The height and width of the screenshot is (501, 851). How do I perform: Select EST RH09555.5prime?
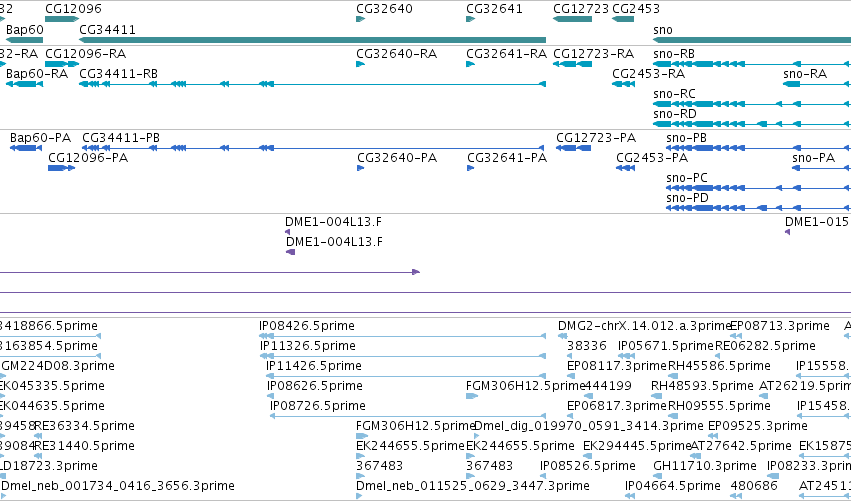click(x=719, y=405)
